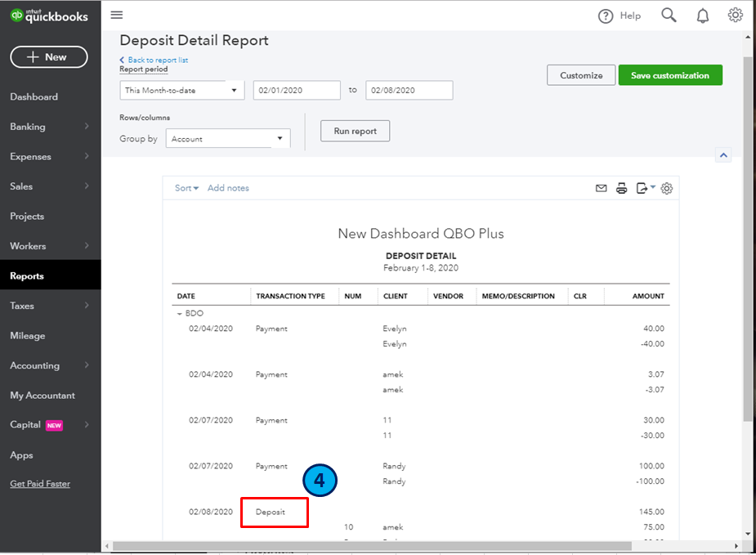This screenshot has height=555, width=756.
Task: Expand the Sort dropdown
Action: pos(186,188)
